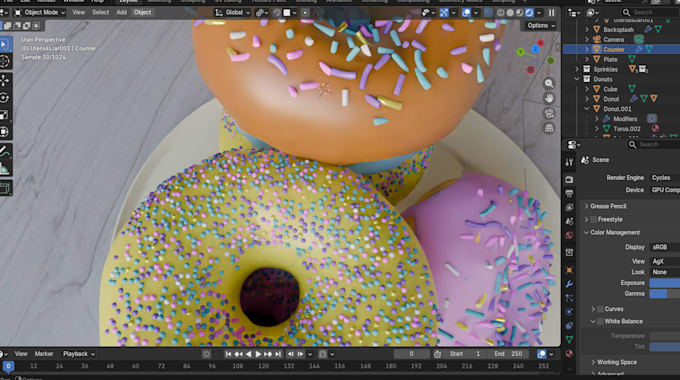Select the Select Box tool in toolbar

[5, 45]
